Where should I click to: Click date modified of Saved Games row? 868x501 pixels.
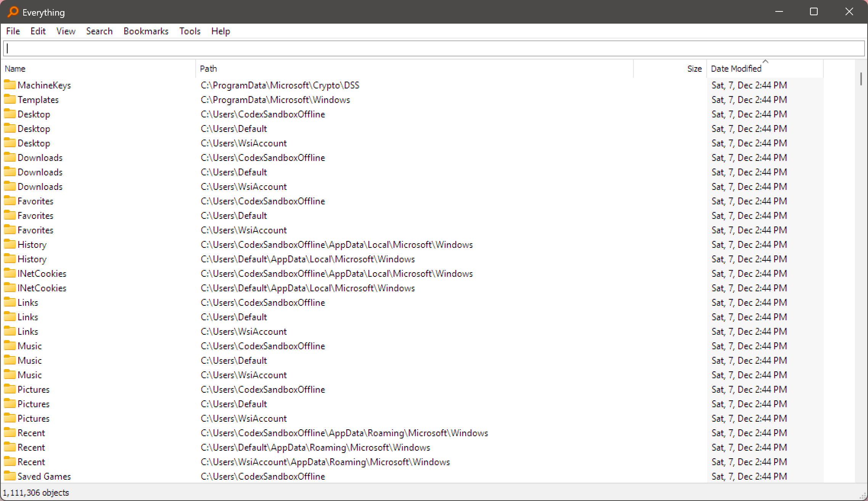coord(749,477)
